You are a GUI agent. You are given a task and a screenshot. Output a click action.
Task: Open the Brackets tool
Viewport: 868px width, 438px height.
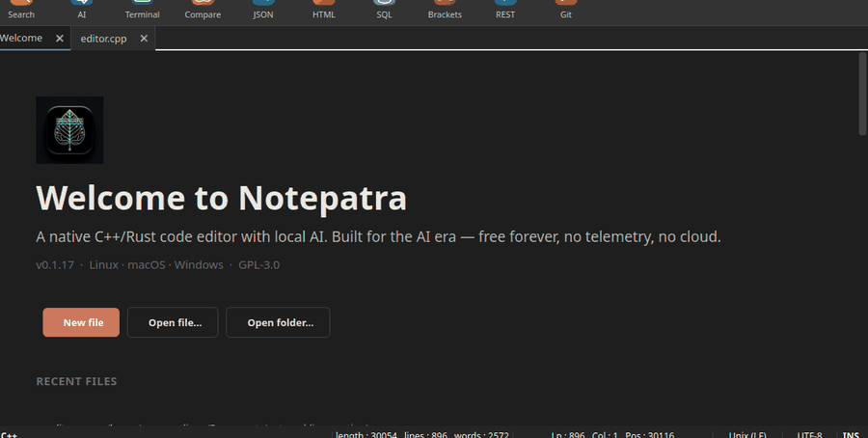point(445,11)
